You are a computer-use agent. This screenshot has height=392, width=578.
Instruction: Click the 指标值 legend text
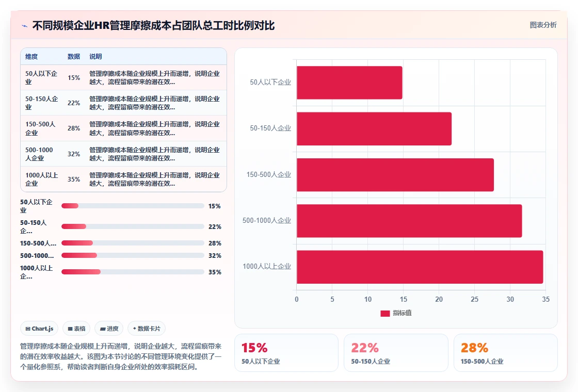click(402, 313)
